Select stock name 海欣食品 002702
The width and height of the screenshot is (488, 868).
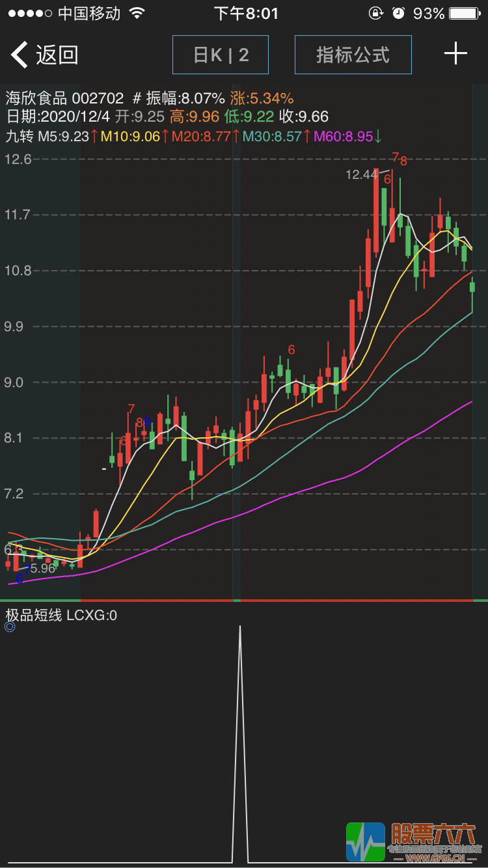[64, 99]
